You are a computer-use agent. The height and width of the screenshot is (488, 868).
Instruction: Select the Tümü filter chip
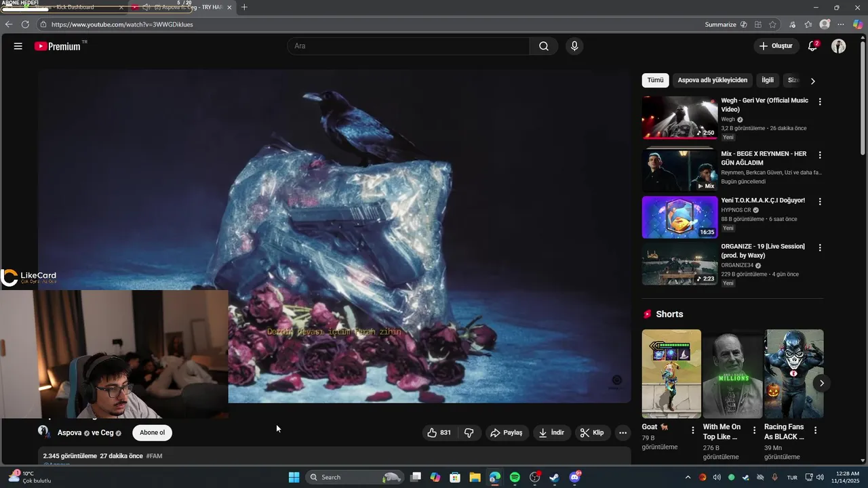click(x=655, y=80)
